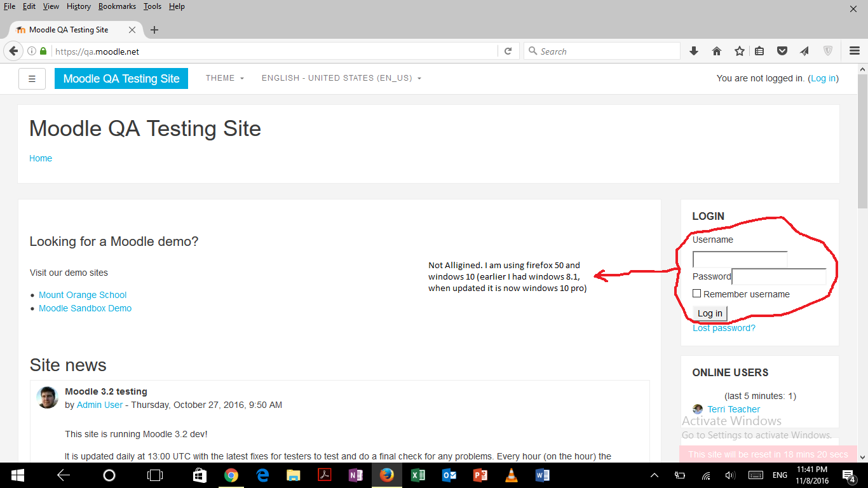Viewport: 868px width, 488px height.
Task: Open site identity info icon
Action: coord(32,51)
